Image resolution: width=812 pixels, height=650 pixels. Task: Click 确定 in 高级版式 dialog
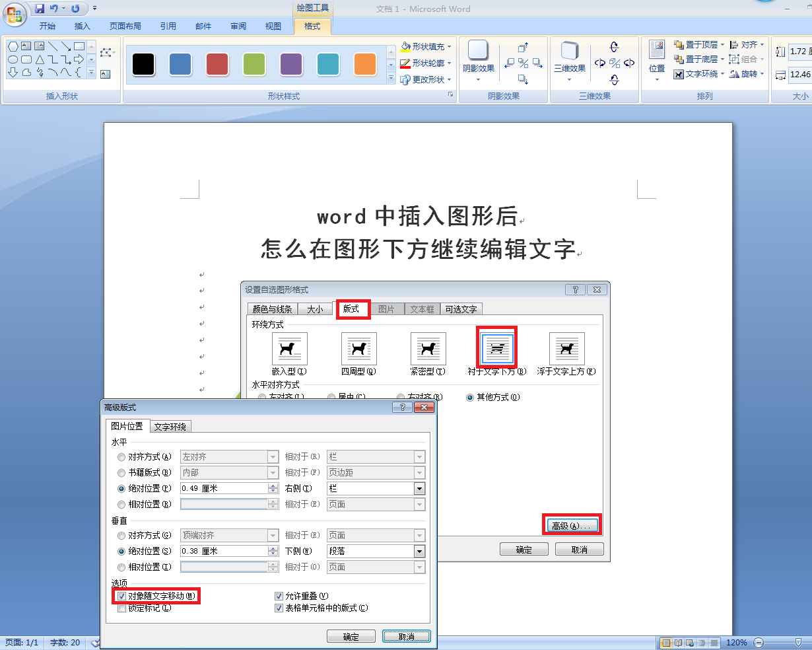pyautogui.click(x=351, y=637)
